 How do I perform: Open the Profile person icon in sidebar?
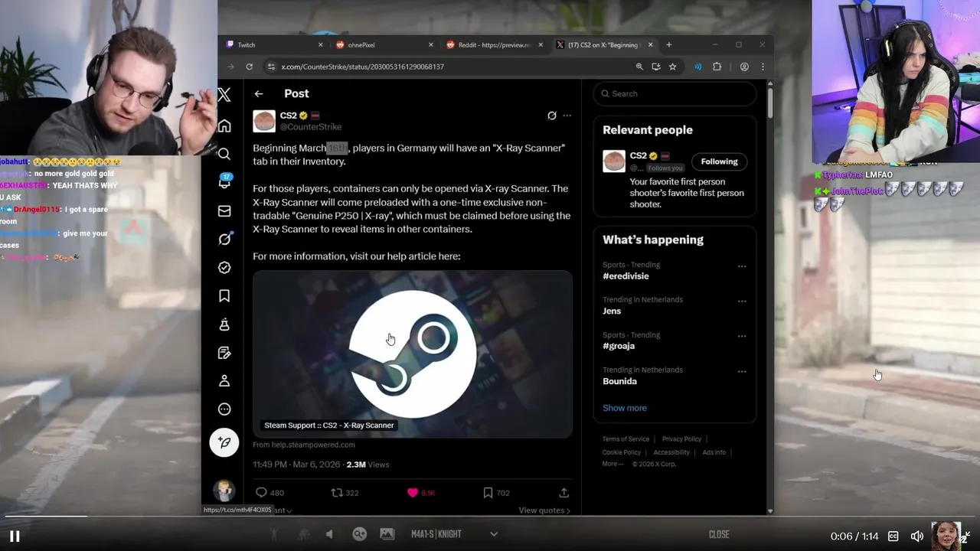coord(224,380)
